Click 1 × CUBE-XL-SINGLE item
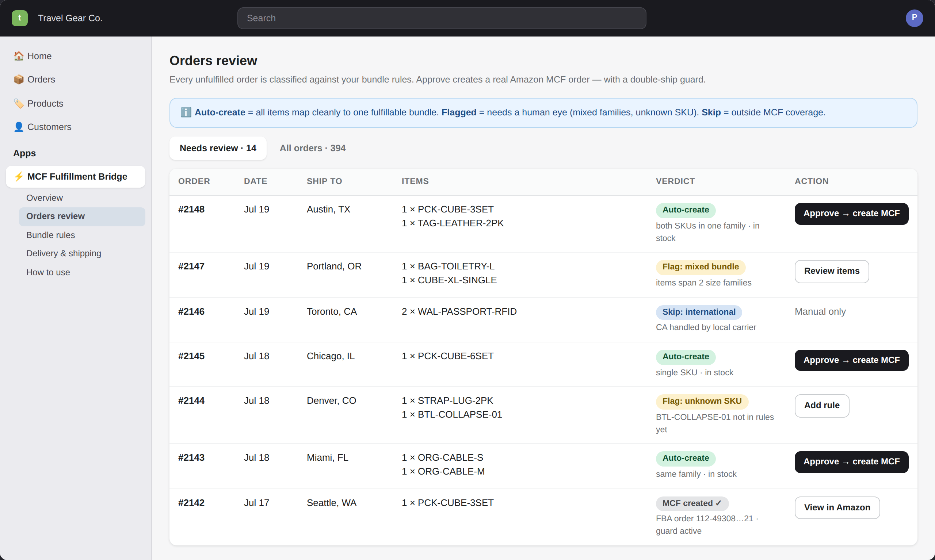 [449, 280]
